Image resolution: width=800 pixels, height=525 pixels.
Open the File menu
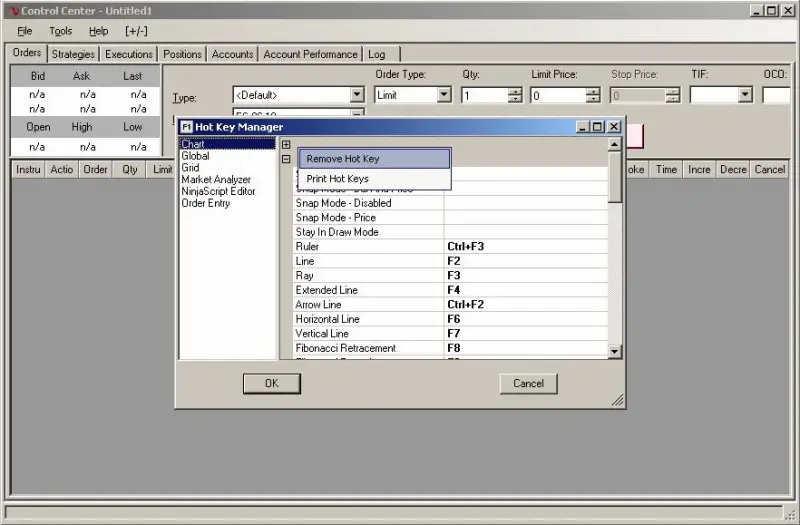[x=24, y=31]
